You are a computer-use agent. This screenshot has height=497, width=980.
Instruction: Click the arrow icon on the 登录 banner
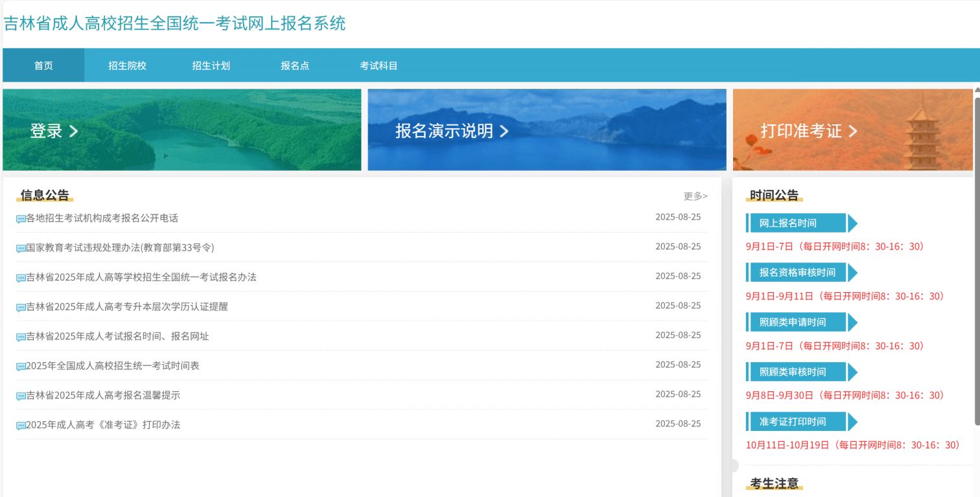click(73, 130)
